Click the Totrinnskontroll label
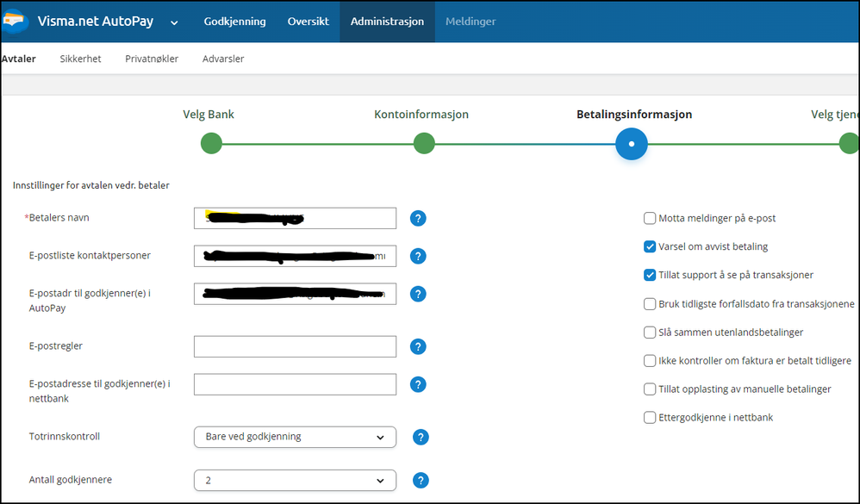The width and height of the screenshot is (860, 504). point(64,437)
